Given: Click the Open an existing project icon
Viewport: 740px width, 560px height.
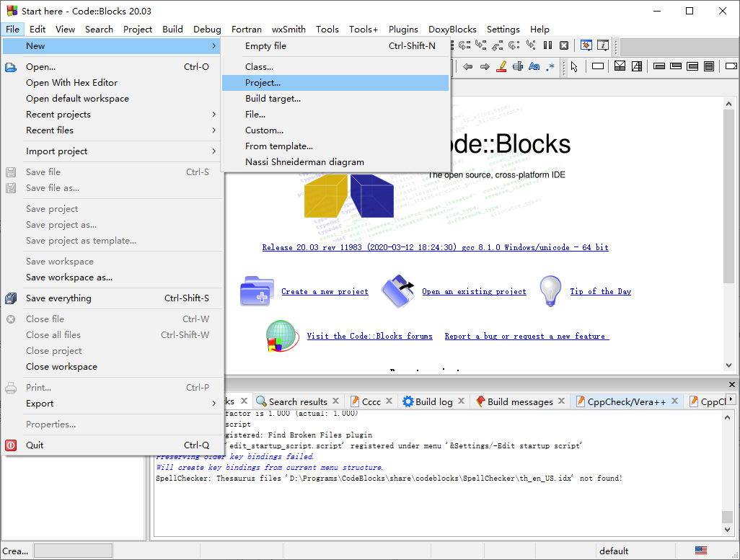Looking at the screenshot, I should 398,291.
